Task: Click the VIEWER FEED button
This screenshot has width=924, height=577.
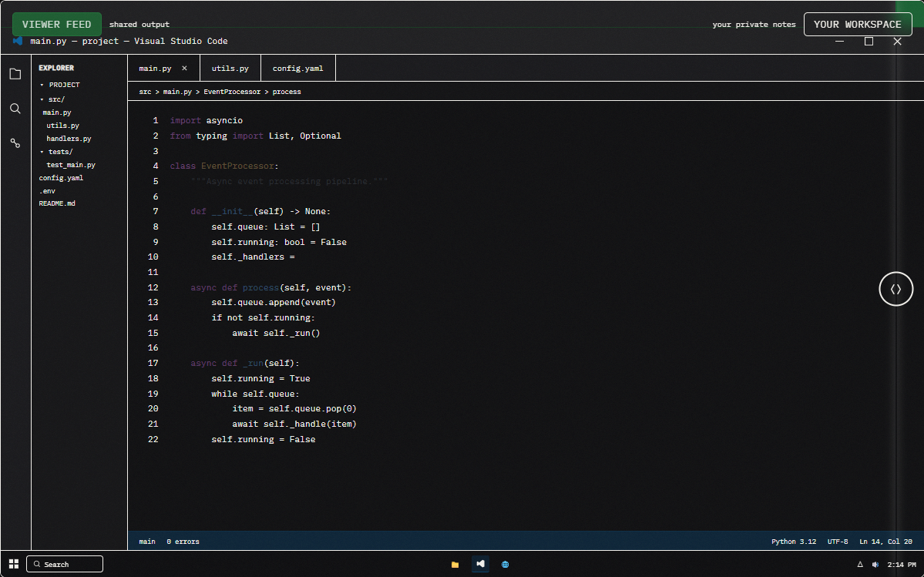Action: [x=56, y=25]
